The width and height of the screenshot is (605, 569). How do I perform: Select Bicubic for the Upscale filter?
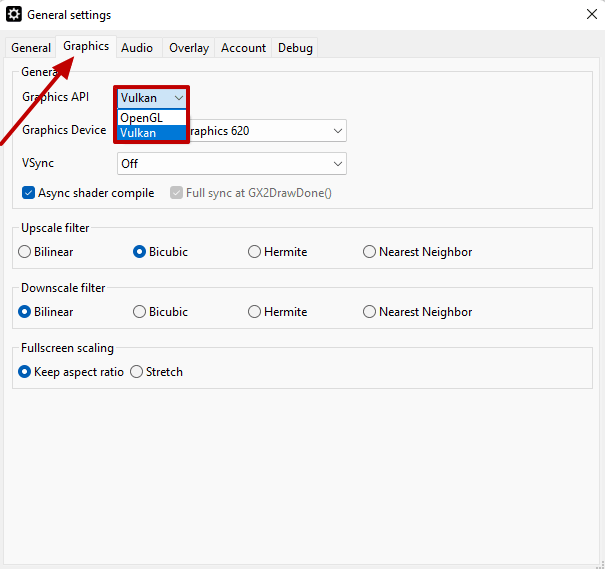click(x=160, y=252)
